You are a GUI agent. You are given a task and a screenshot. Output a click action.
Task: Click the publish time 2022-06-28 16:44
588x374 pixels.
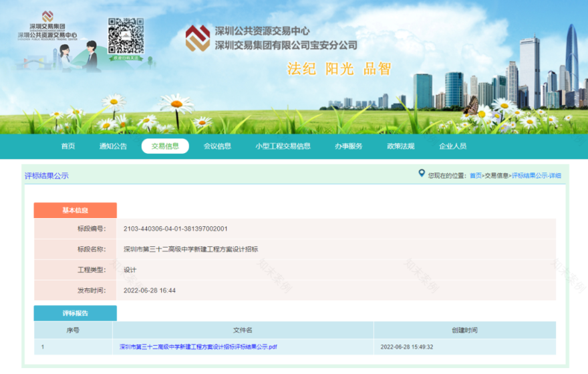click(x=150, y=290)
